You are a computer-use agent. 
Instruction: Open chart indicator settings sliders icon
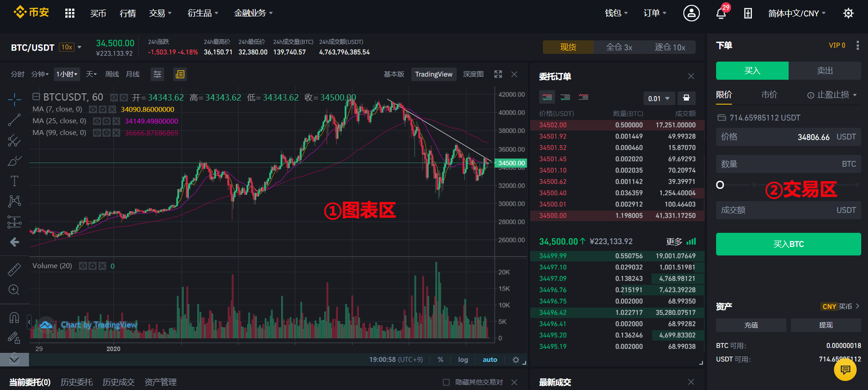157,74
